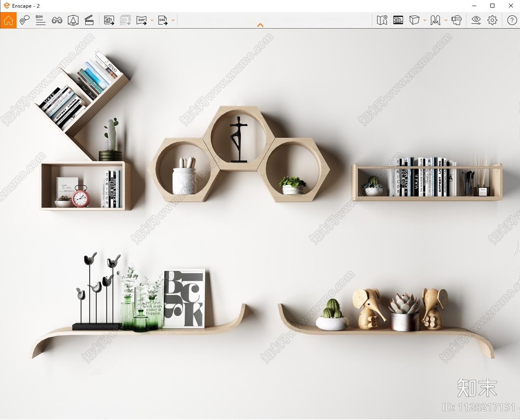Toggle the minimap with location pin
This screenshot has width=520, height=420.
coord(382,20)
